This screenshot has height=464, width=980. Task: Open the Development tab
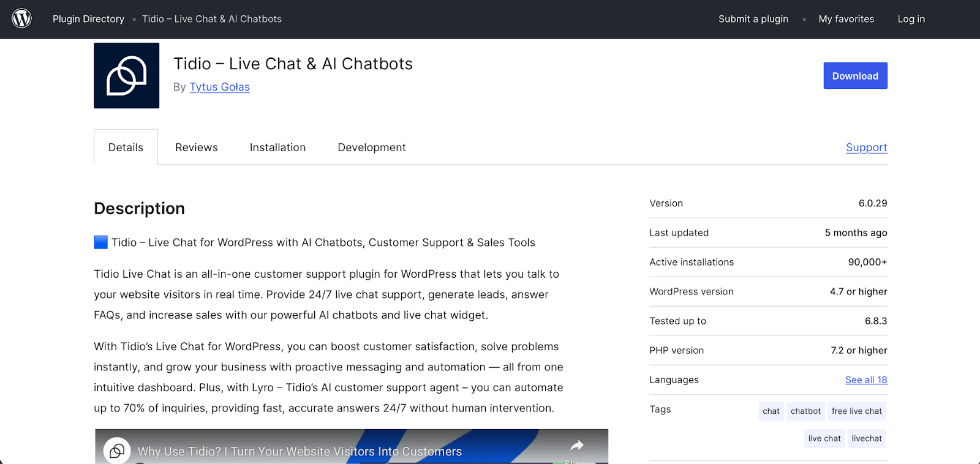point(371,147)
